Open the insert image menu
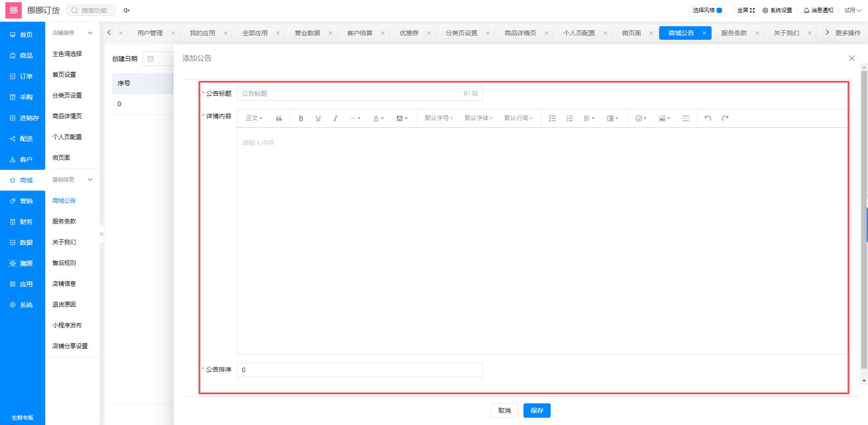Viewport: 868px width, 425px height. click(x=664, y=118)
